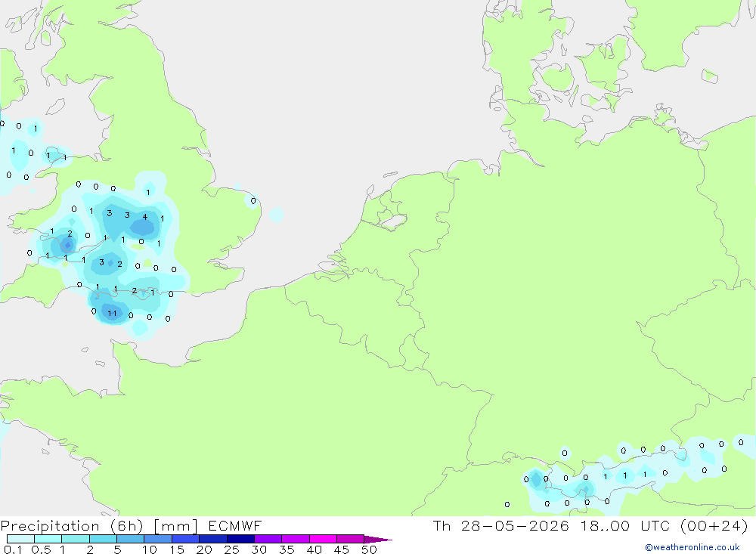
Task: Click the 20–25 mm dark blue swatch
Action: point(213,539)
